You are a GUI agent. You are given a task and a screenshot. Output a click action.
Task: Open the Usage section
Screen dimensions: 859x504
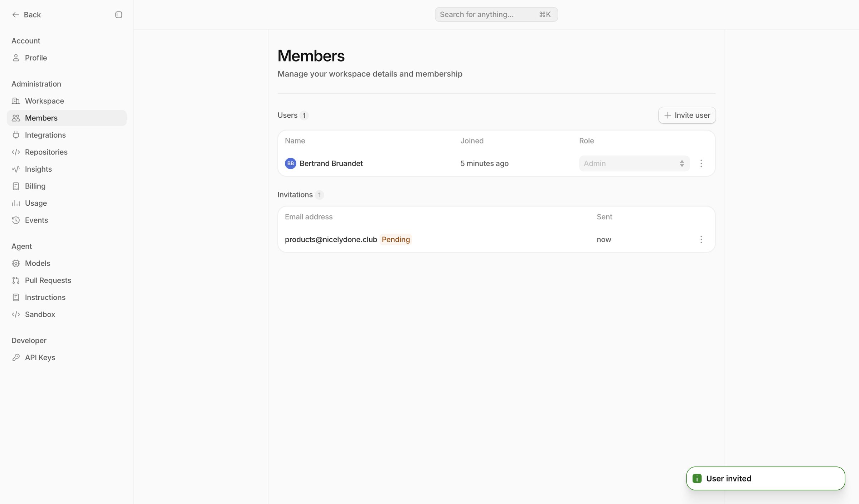click(x=67, y=203)
